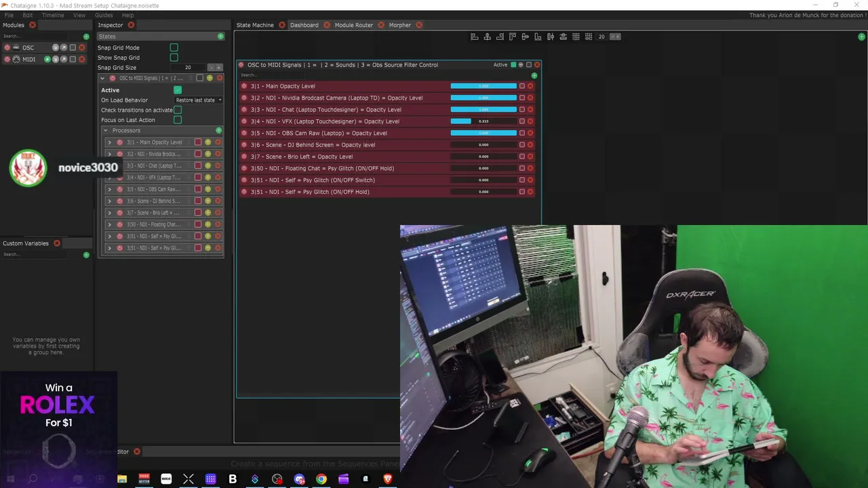Click yellow icon on Inspector '3|1 - Main Opacity Level'
This screenshot has height=488, width=868.
pos(208,142)
